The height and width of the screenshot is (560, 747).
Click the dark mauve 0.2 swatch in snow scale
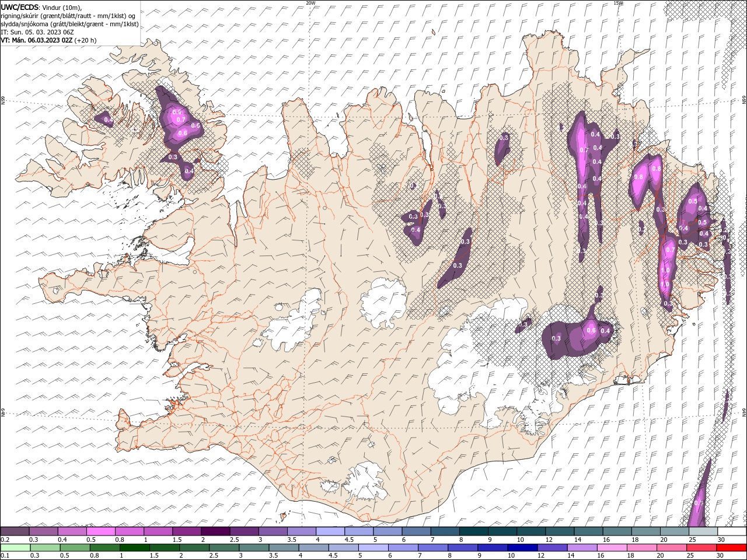point(15,531)
